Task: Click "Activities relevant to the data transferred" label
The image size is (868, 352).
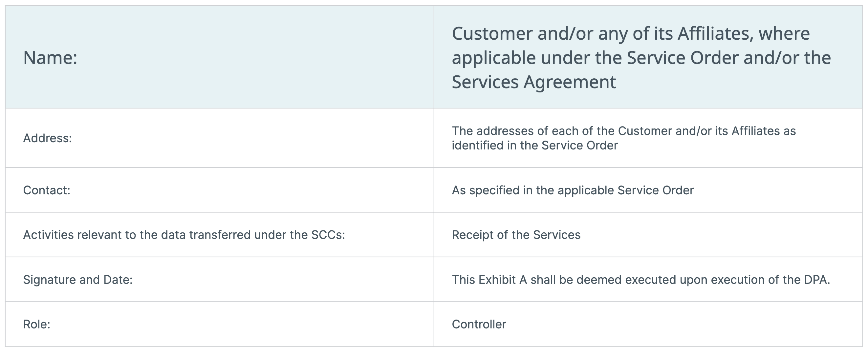Action: click(x=184, y=235)
